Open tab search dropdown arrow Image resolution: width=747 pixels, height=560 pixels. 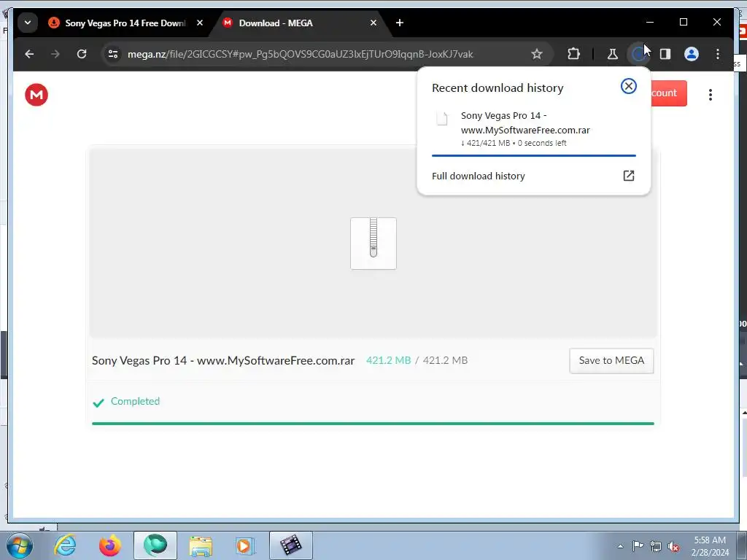tap(28, 23)
